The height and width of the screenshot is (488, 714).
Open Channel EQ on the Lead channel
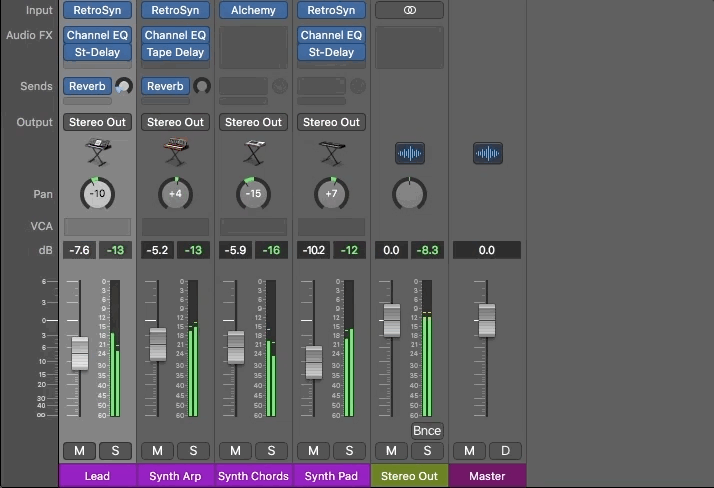point(97,35)
